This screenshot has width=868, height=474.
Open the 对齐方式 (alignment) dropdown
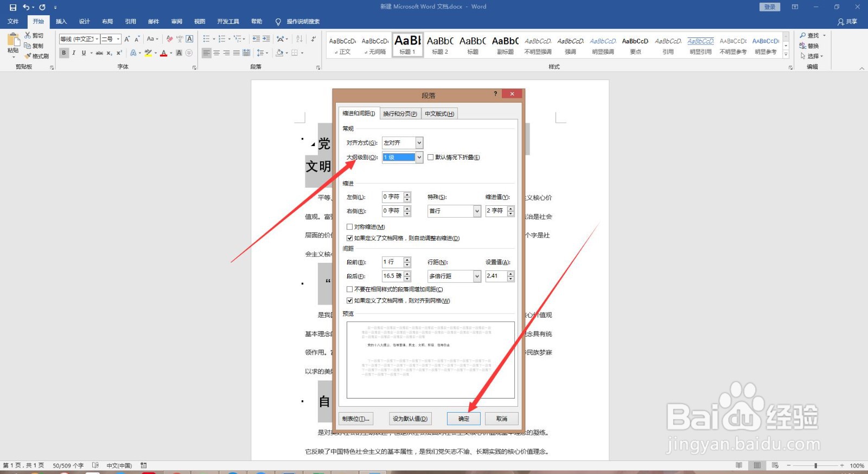pyautogui.click(x=419, y=143)
